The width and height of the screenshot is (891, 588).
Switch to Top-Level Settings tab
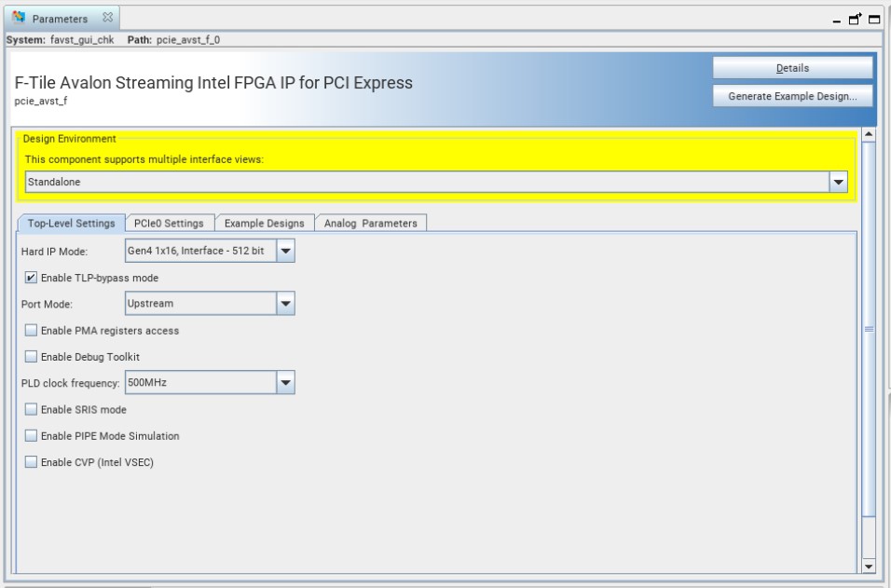72,224
